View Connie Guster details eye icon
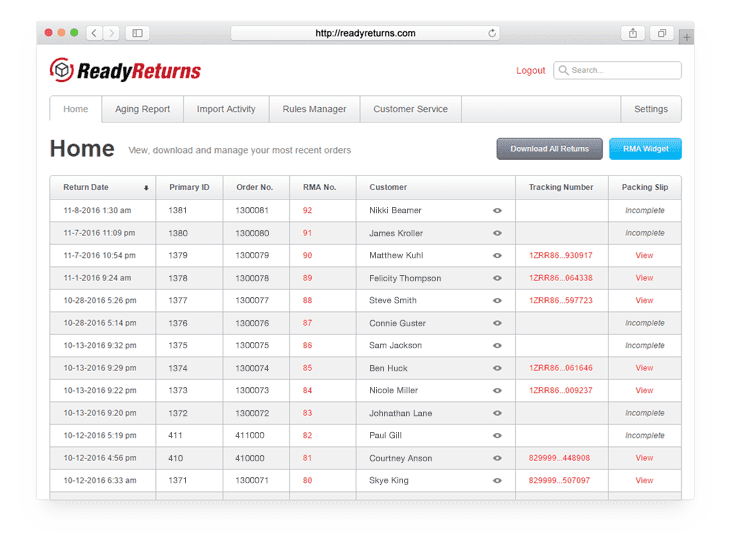 [x=497, y=323]
